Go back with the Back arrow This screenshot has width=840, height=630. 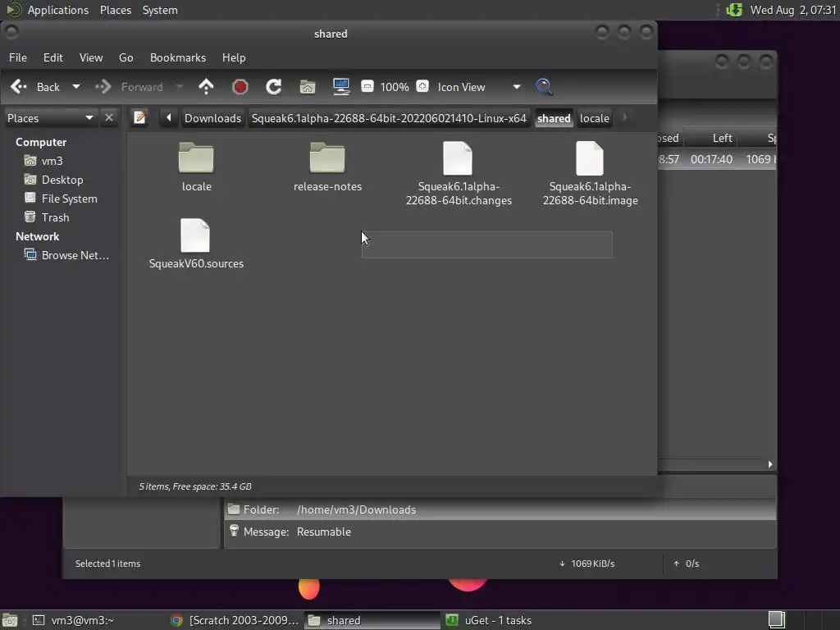35,87
